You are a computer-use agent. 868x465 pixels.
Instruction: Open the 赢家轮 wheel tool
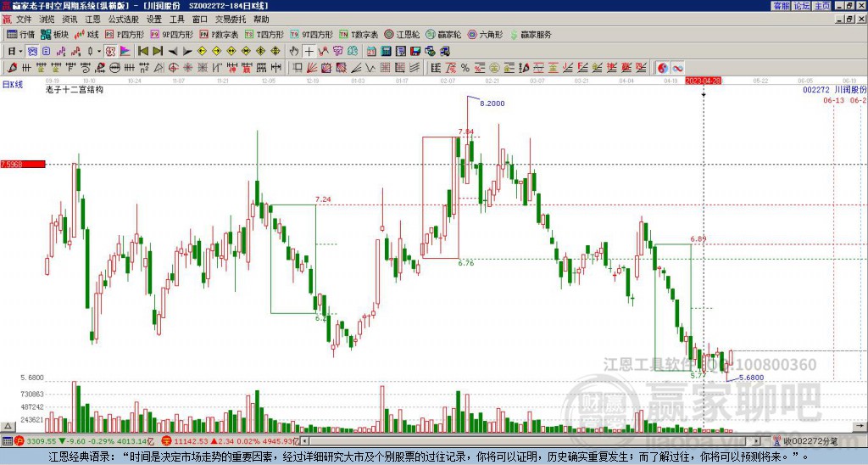(x=443, y=34)
